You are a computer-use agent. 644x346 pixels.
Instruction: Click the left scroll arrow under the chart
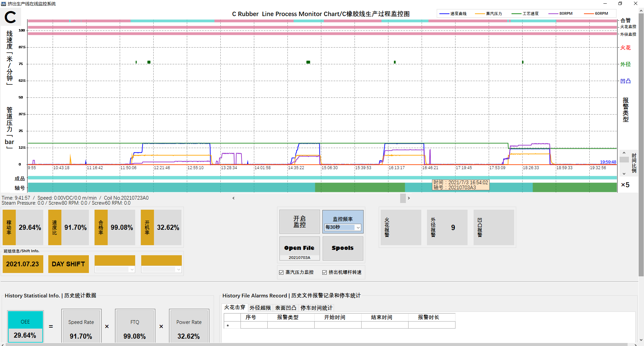(233, 198)
